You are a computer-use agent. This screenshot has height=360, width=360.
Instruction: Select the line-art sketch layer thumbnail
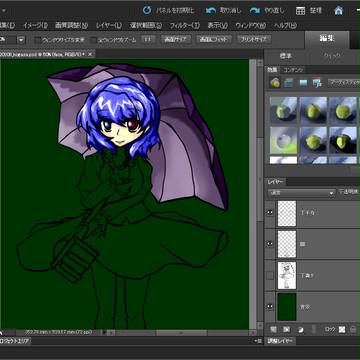287,275
